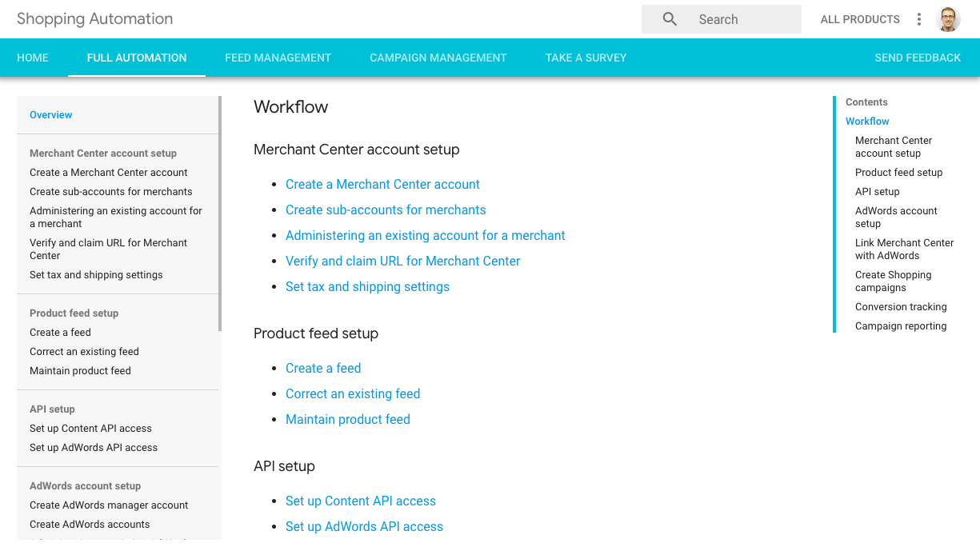Click sidebar heading Merchant Center account setup
The width and height of the screenshot is (980, 547).
coord(103,154)
